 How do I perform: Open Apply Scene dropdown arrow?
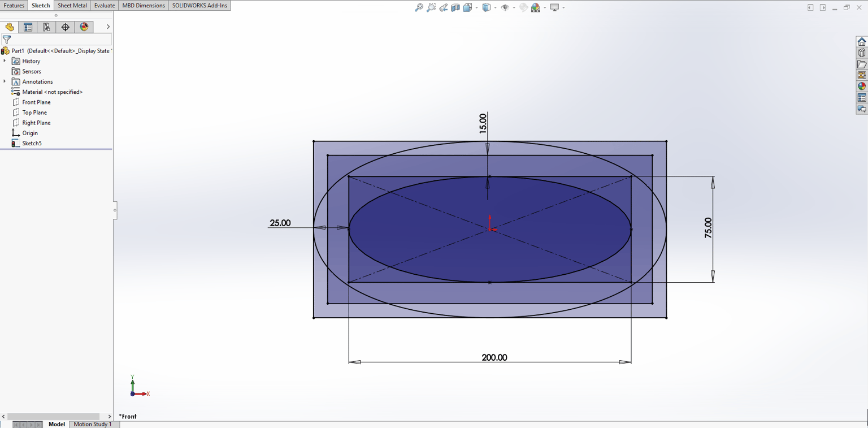[x=545, y=7]
